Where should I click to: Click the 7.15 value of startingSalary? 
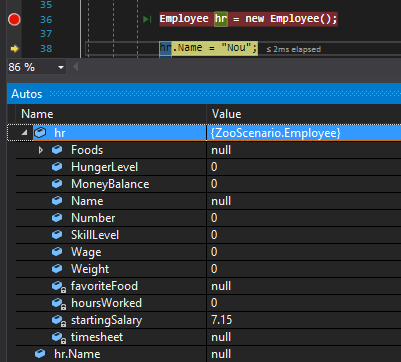pos(221,320)
